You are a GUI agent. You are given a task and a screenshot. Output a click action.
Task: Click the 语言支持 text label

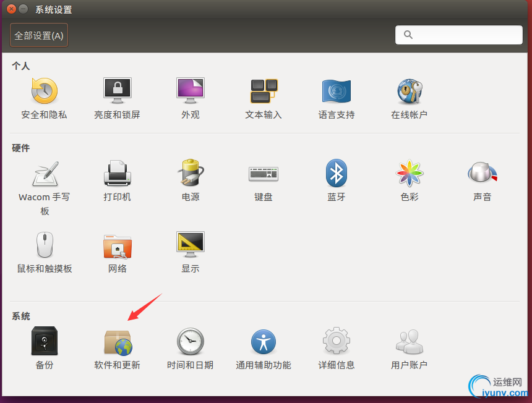(x=337, y=115)
